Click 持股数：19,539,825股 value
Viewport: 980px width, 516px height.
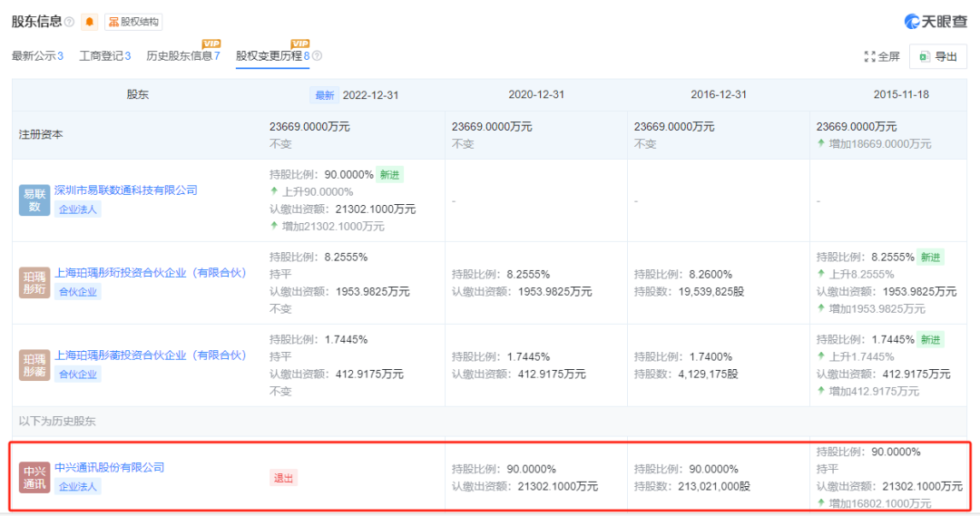pos(689,292)
